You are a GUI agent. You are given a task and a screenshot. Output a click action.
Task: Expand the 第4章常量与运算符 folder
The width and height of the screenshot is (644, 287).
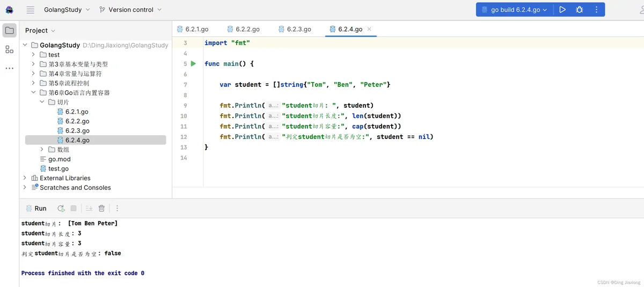click(x=33, y=73)
